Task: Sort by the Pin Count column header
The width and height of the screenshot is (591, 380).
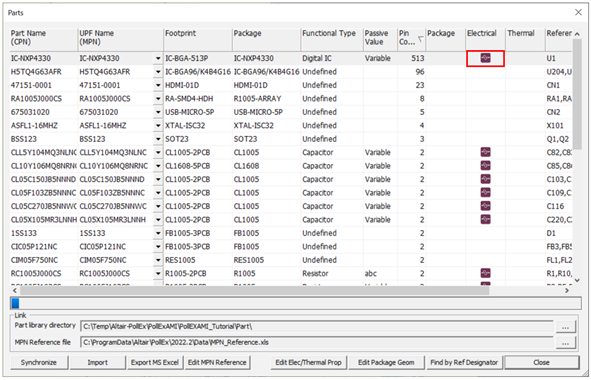Action: tap(411, 38)
